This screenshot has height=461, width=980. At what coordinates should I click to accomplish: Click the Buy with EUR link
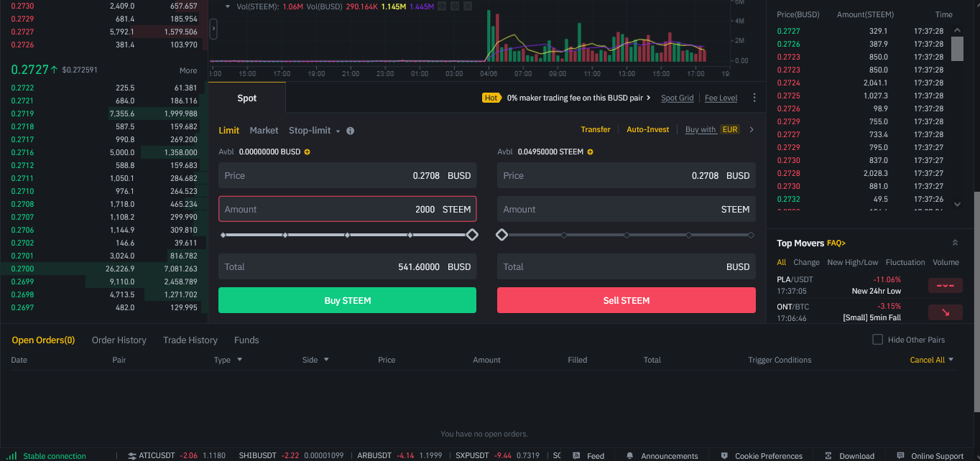[712, 130]
